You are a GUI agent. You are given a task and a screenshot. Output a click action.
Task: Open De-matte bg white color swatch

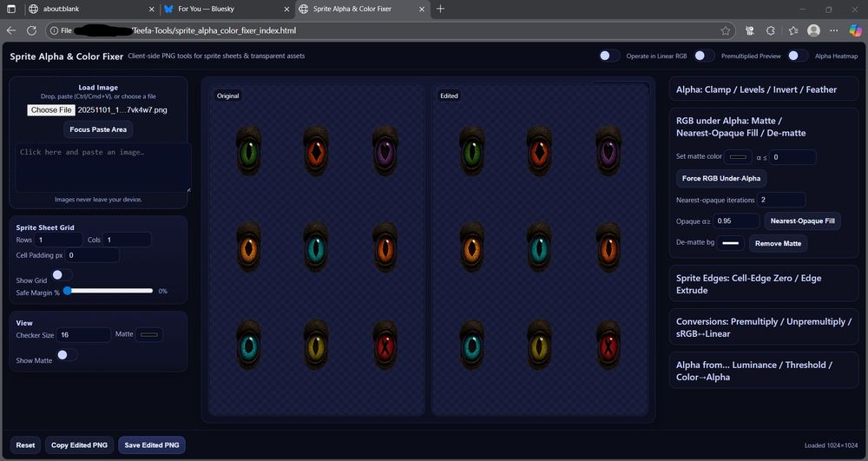coord(730,243)
